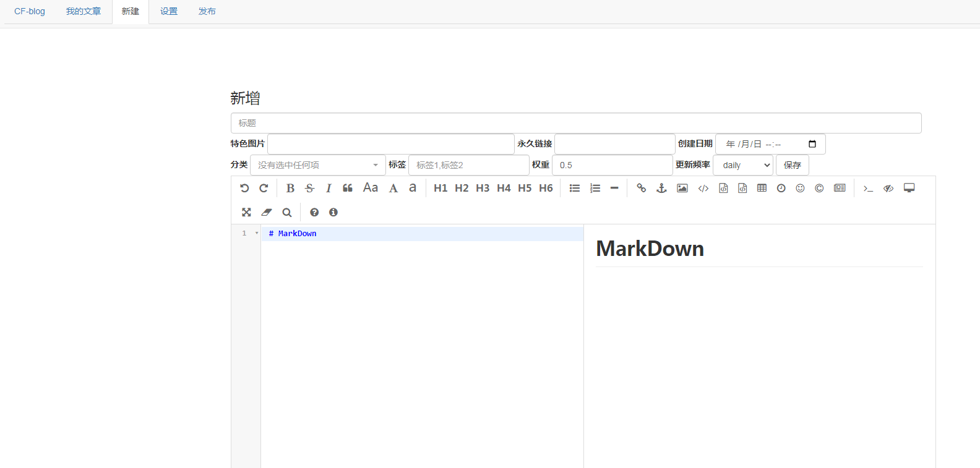
Task: Toggle full preview with monitor icon
Action: coord(909,188)
